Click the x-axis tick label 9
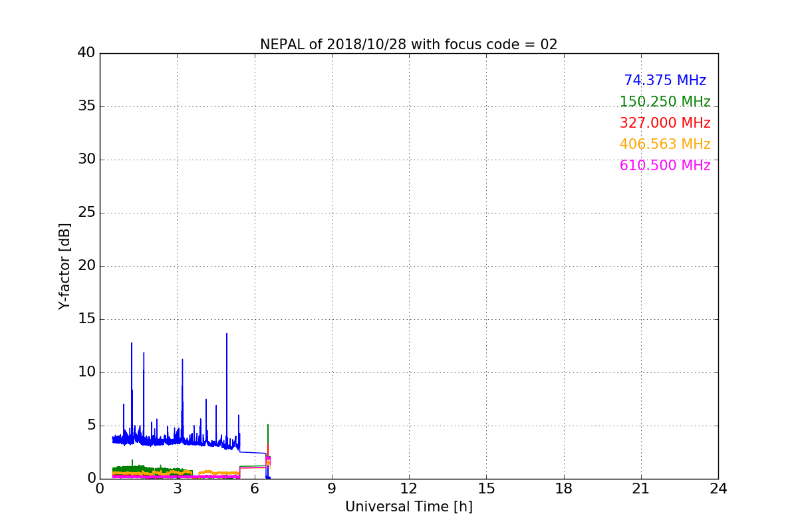The width and height of the screenshot is (798, 532). coord(332,489)
